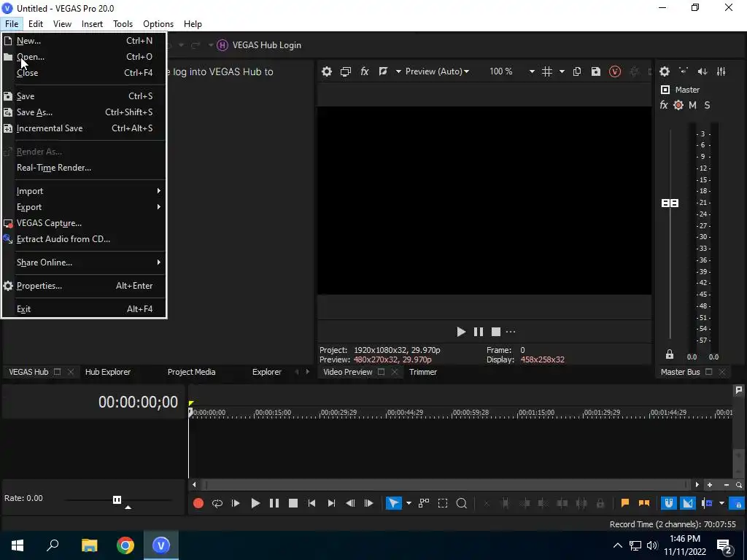Expand Import submenu

(x=84, y=191)
